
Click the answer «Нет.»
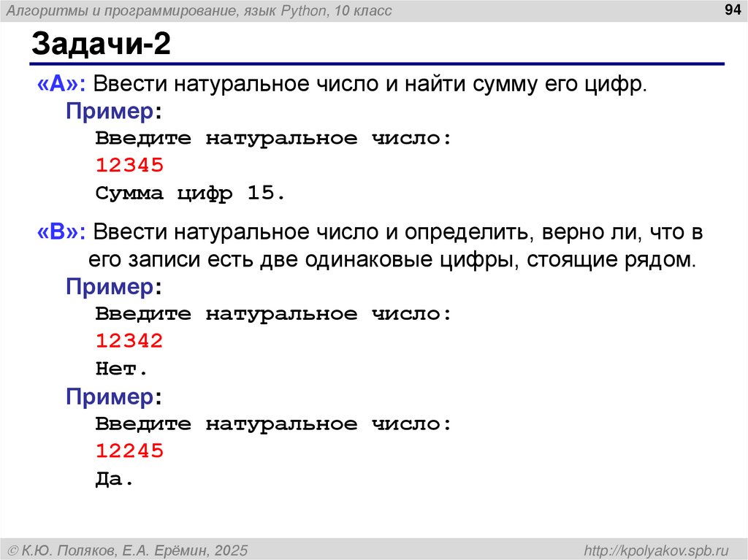coord(120,369)
